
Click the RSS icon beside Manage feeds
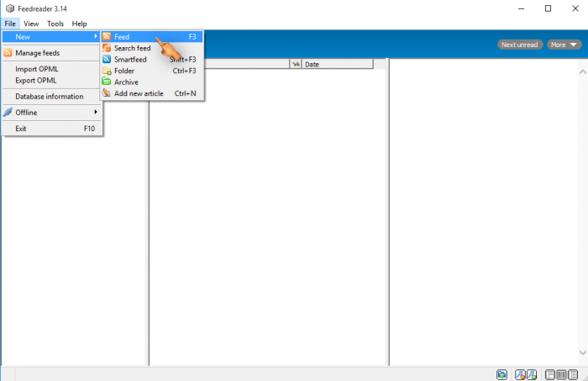[8, 52]
